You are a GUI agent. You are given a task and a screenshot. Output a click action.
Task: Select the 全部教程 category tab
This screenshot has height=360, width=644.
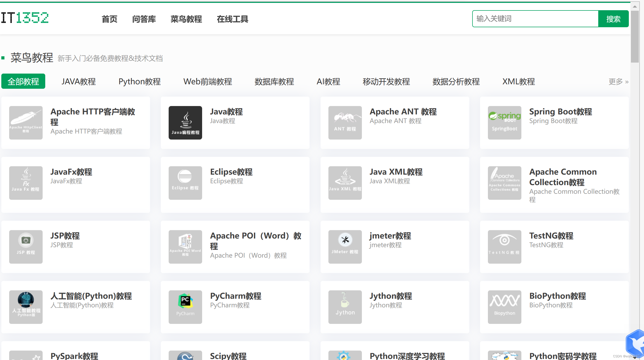(23, 81)
